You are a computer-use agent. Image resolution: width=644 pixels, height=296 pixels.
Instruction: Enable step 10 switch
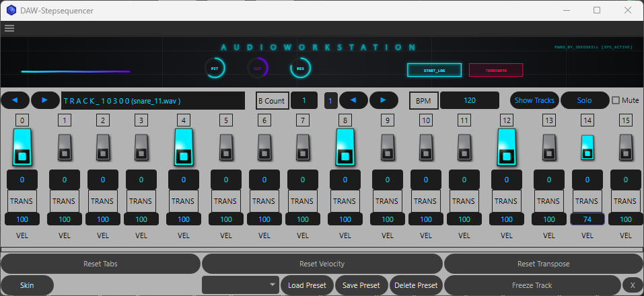[x=426, y=147]
